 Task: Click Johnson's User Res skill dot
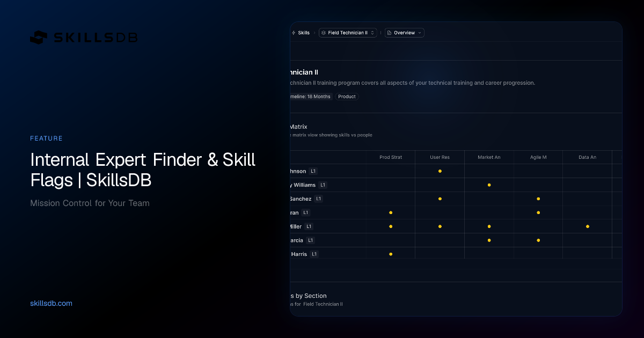point(440,171)
